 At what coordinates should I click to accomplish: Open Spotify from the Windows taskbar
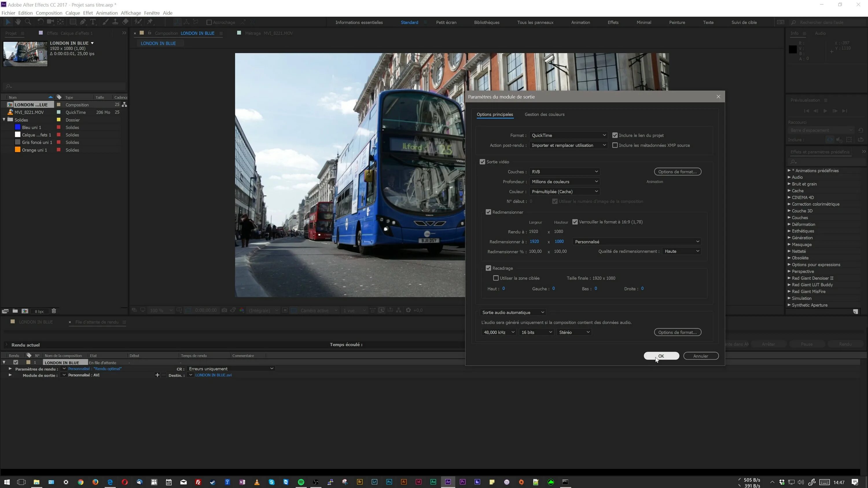(x=301, y=482)
